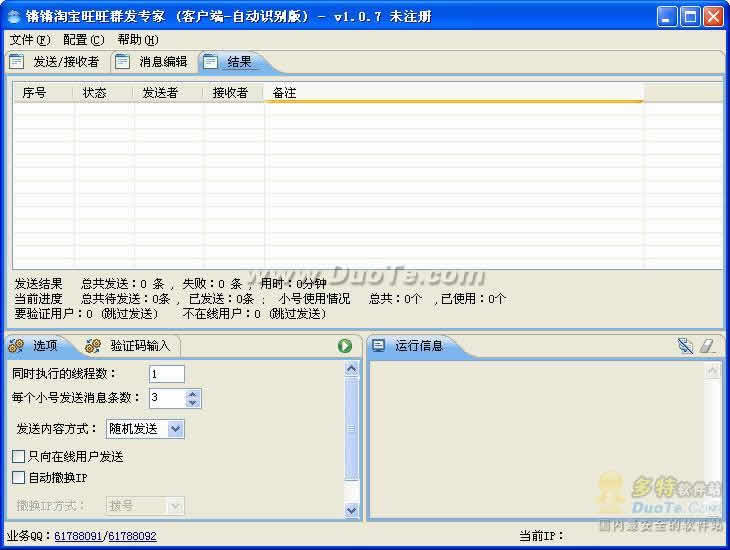Viewport: 730px width, 550px height.
Task: Click the green start/run button icon
Action: point(345,346)
